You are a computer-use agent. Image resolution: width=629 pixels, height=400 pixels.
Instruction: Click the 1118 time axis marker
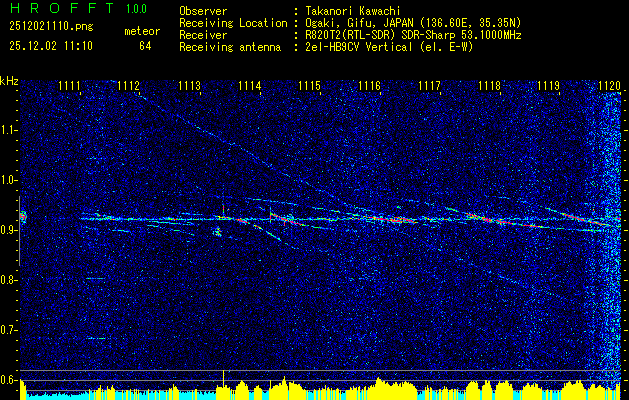click(x=489, y=86)
